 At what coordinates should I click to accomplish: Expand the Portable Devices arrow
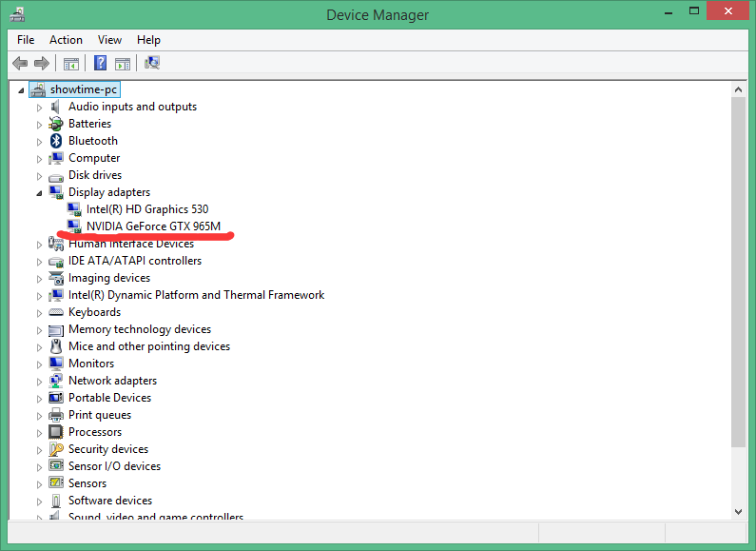tap(39, 399)
